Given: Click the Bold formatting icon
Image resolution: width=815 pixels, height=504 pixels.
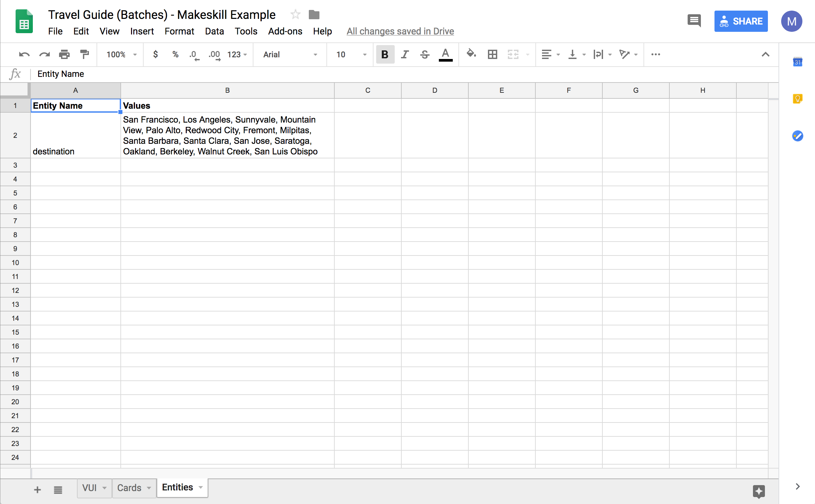Looking at the screenshot, I should point(384,55).
